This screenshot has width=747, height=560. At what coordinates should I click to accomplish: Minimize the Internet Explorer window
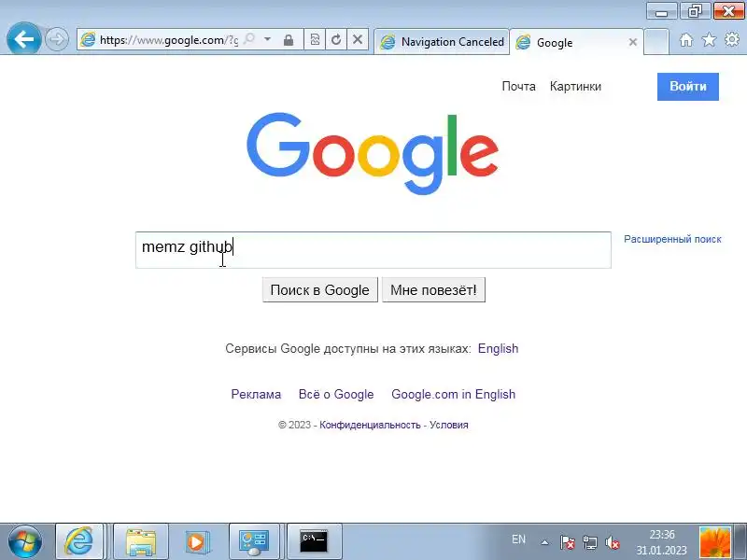pos(661,11)
